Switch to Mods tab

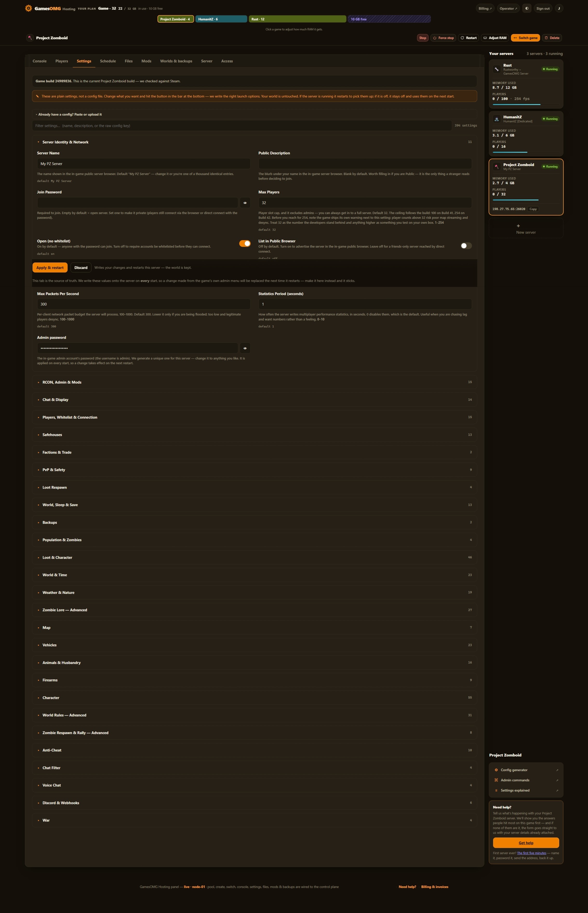[x=146, y=61]
